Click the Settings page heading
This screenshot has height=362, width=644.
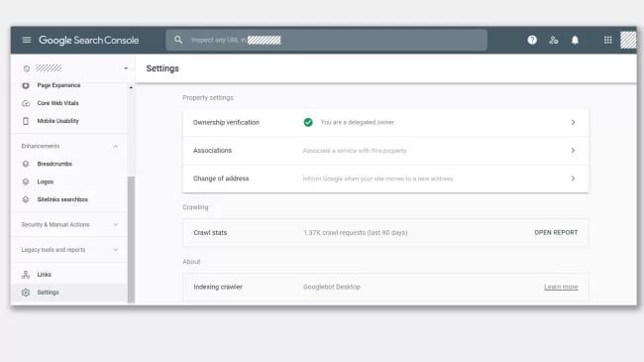pos(162,68)
